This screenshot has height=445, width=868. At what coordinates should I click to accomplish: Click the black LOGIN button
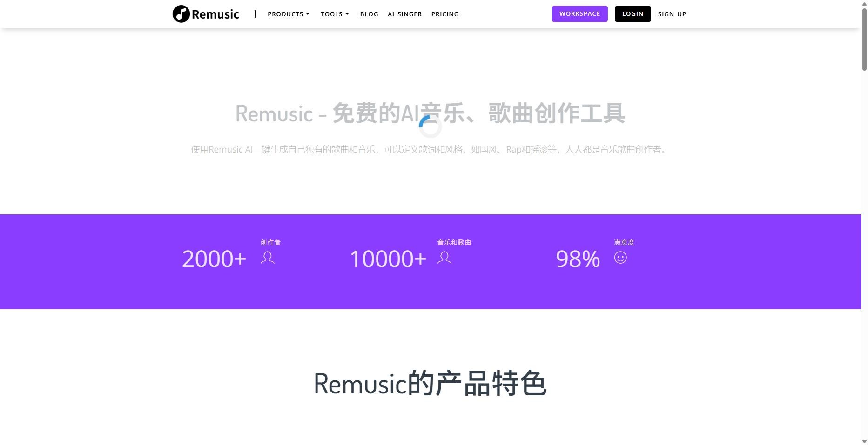point(632,14)
